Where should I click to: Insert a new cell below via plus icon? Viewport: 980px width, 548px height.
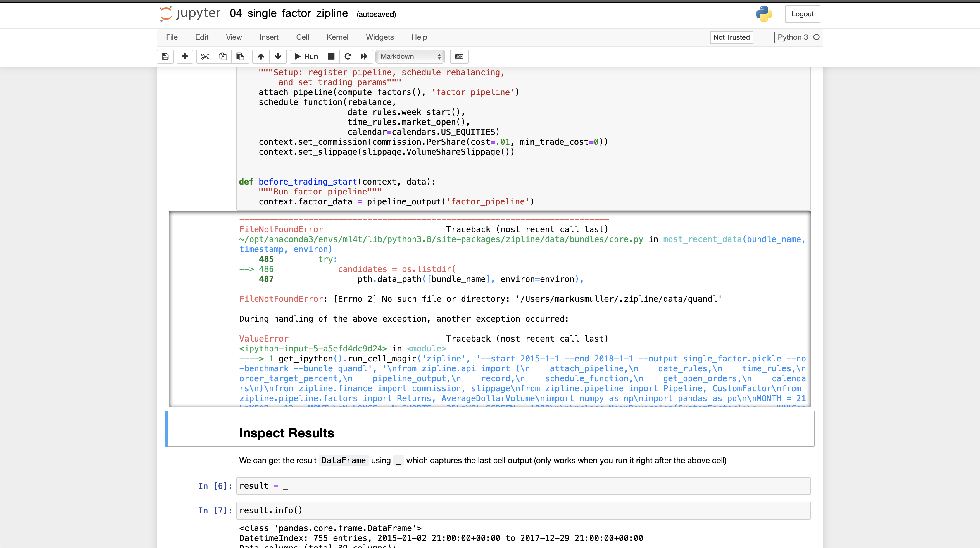[185, 56]
